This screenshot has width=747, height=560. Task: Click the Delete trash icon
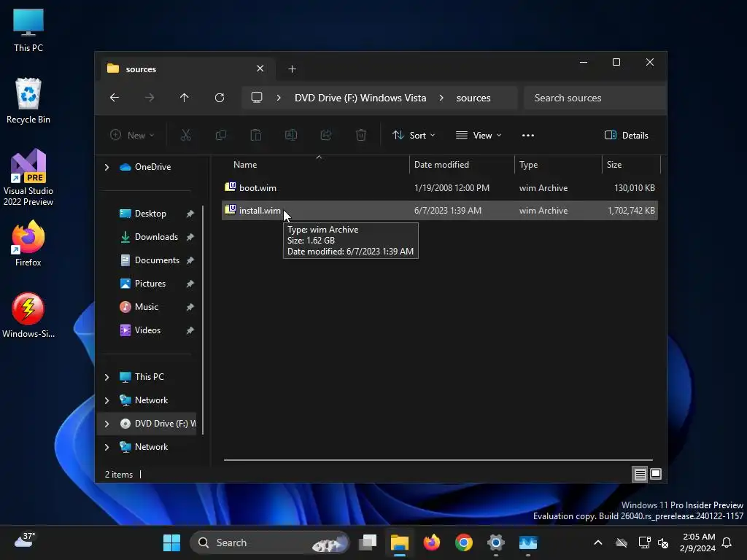361,135
